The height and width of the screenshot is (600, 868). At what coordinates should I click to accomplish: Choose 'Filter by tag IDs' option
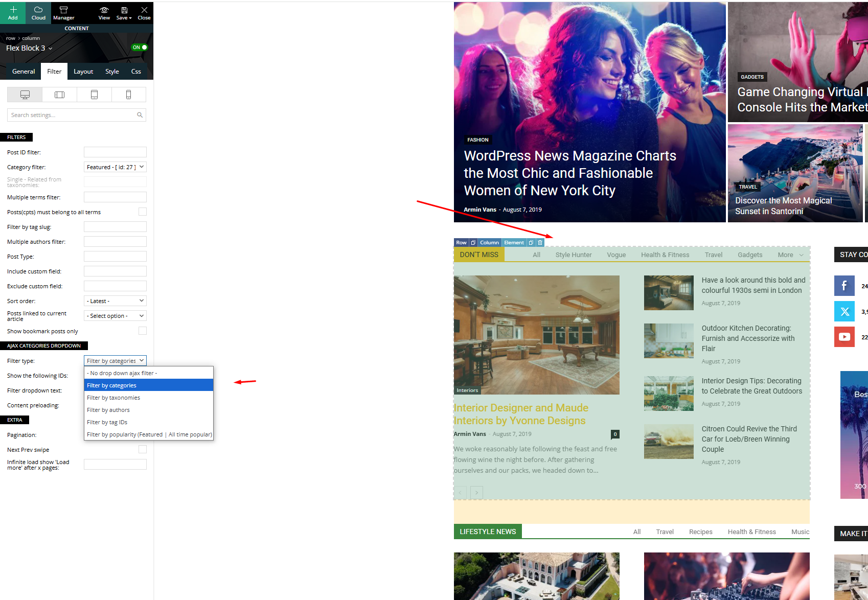[x=148, y=422]
